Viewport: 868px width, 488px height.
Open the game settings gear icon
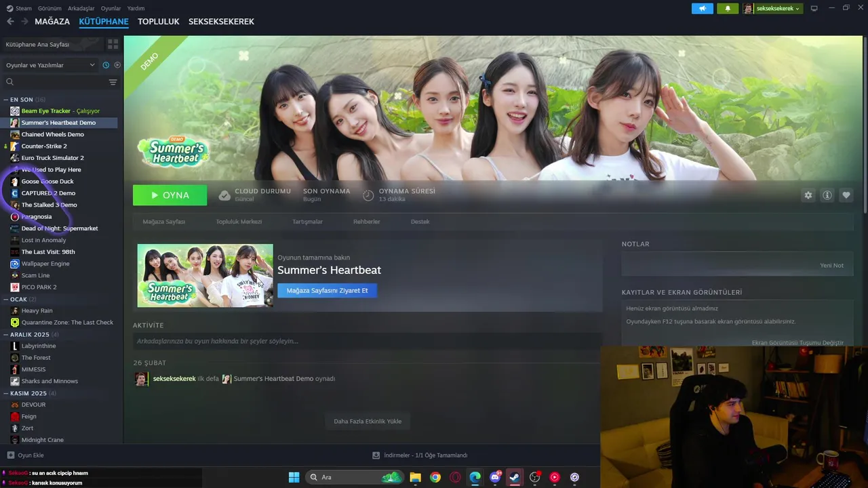tap(808, 195)
